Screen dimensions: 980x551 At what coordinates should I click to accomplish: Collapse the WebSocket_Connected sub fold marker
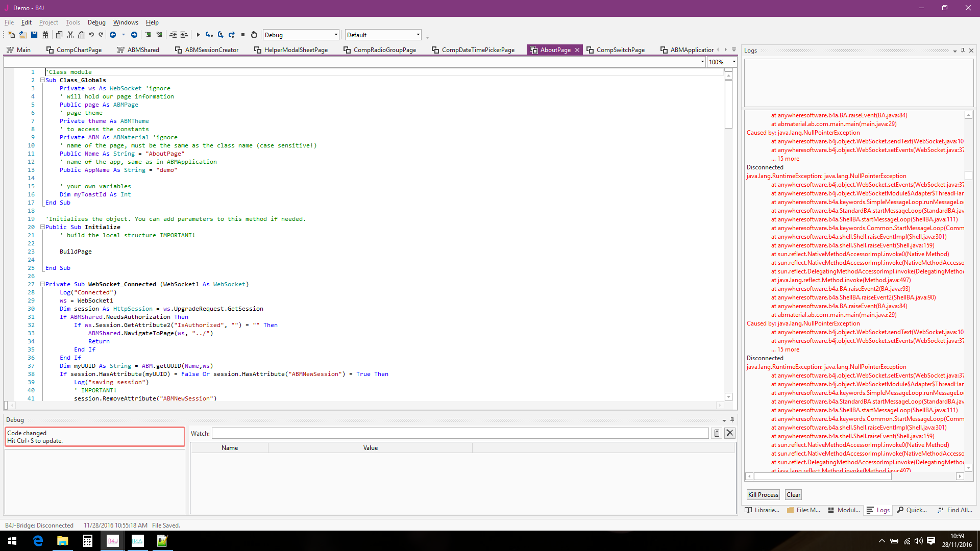point(42,284)
